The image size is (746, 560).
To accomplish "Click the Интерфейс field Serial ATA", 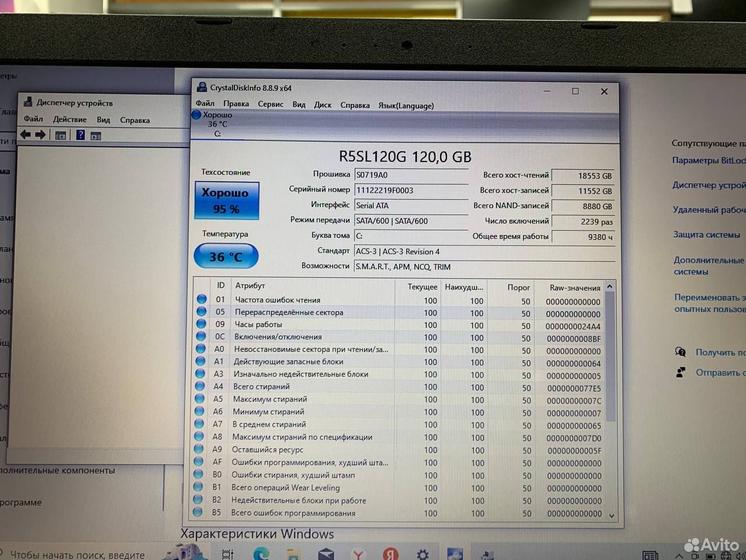I will (x=411, y=206).
